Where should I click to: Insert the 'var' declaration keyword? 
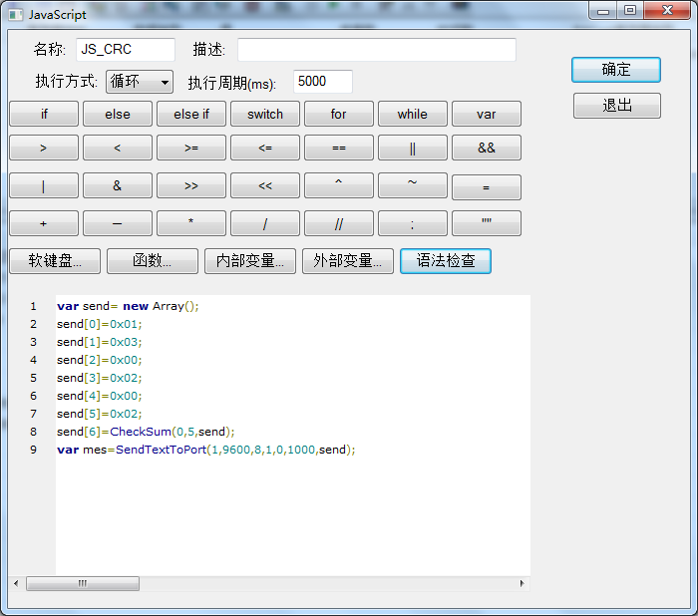pos(486,114)
